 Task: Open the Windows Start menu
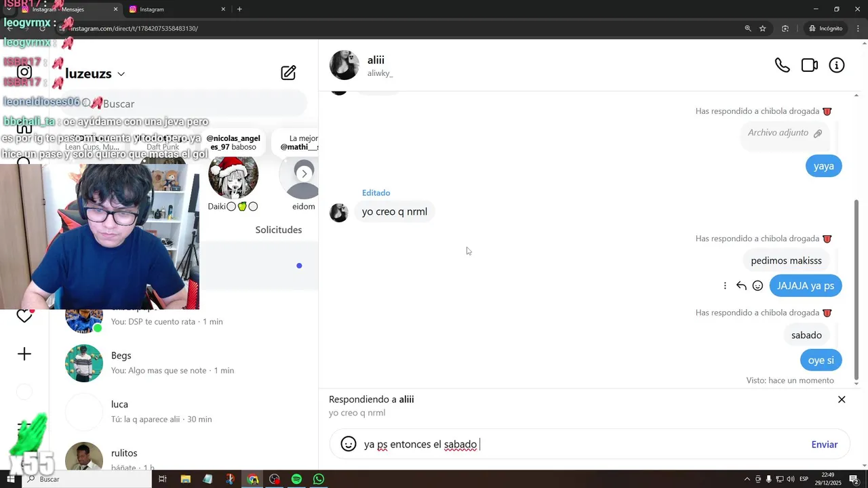pyautogui.click(x=9, y=479)
